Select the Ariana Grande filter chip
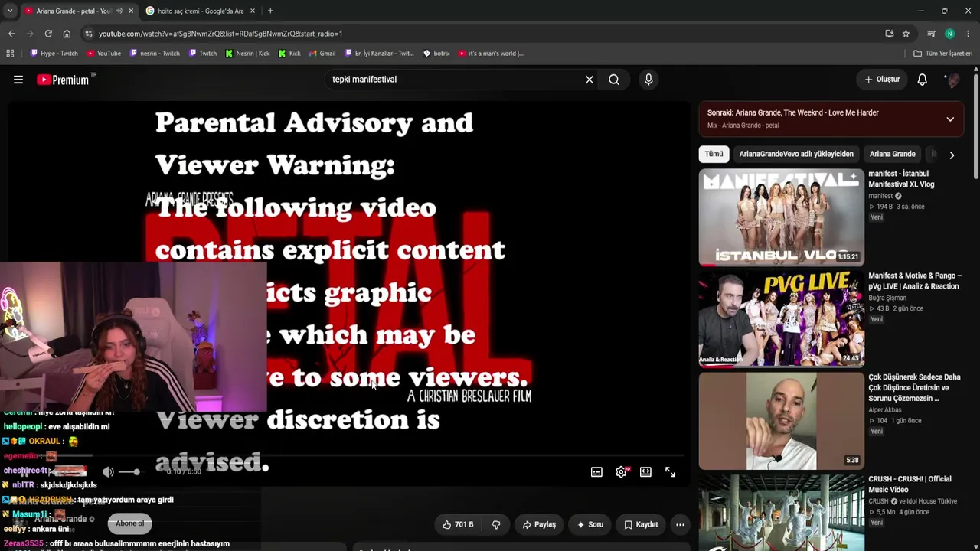Viewport: 980px width, 551px height. pyautogui.click(x=892, y=154)
